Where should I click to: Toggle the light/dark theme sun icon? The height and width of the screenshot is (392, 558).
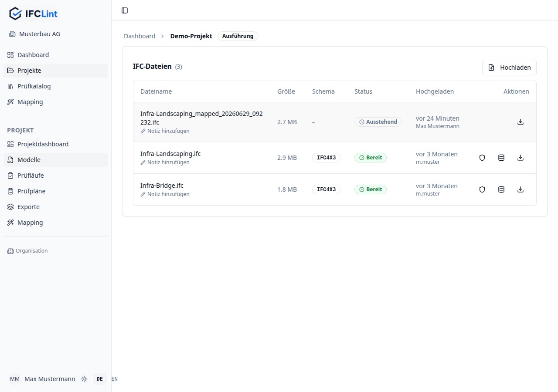pyautogui.click(x=84, y=379)
